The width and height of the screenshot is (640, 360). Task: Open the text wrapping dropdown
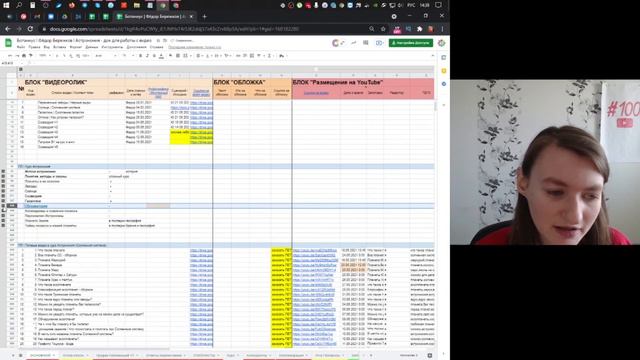point(217,56)
